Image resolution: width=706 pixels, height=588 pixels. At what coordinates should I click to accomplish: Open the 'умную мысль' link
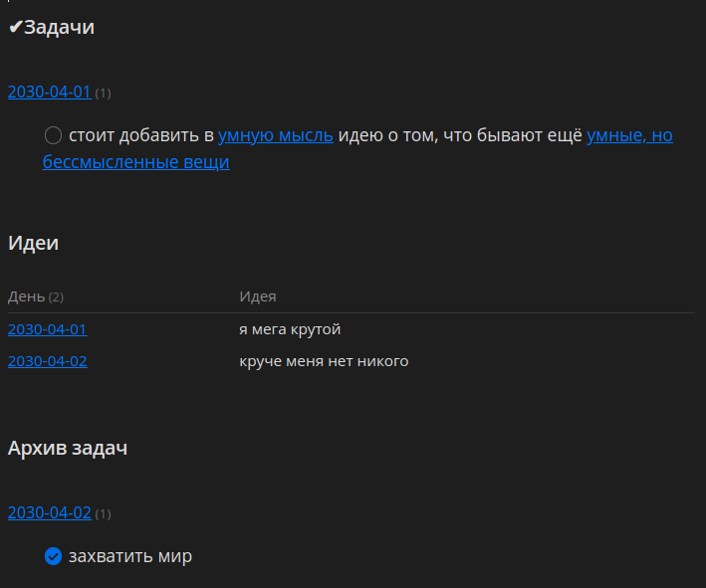[276, 135]
